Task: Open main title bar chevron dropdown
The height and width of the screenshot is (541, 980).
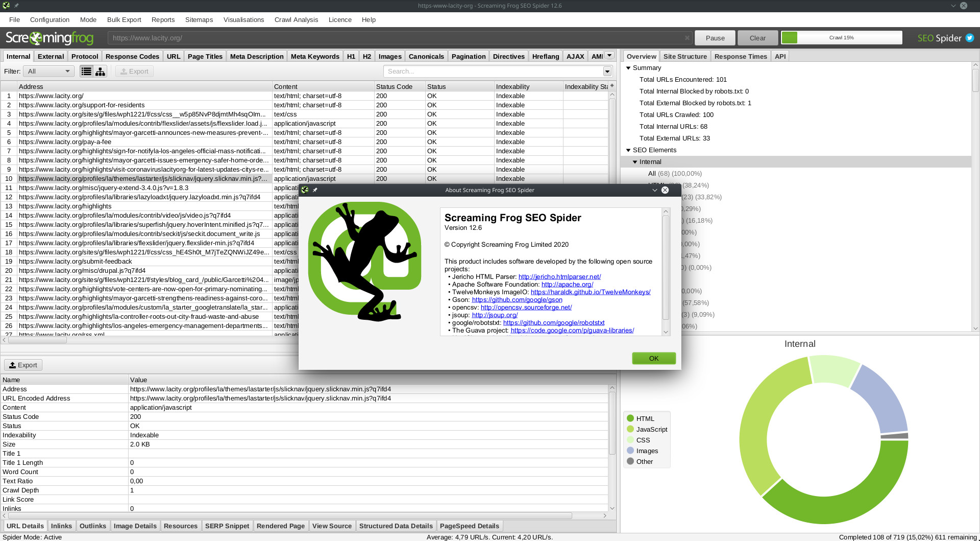Action: coord(953,6)
